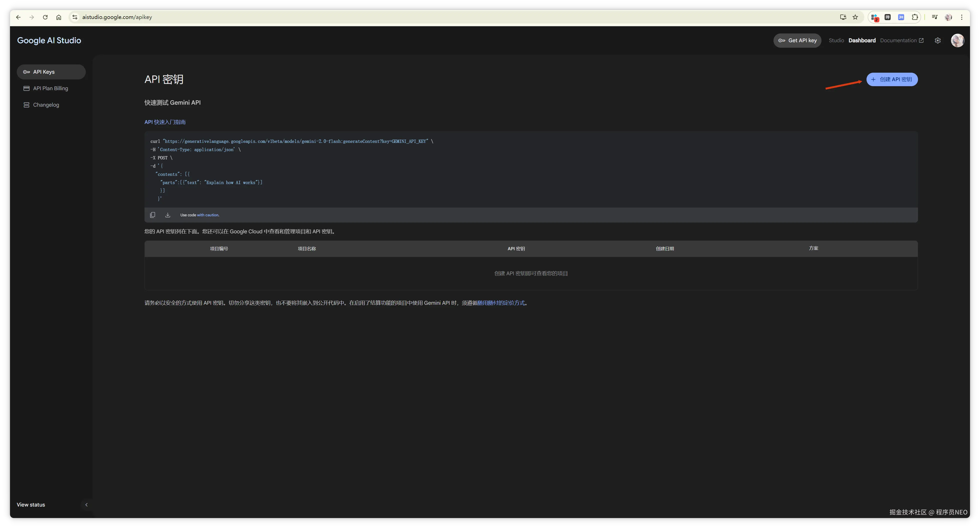The height and width of the screenshot is (528, 980).
Task: Open Chrome three-dot menu
Action: click(x=962, y=17)
